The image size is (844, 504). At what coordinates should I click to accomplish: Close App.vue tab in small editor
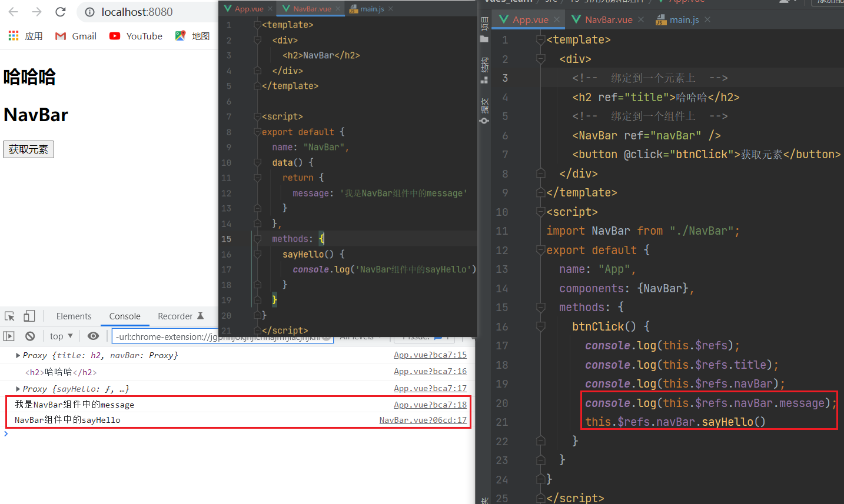tap(270, 9)
